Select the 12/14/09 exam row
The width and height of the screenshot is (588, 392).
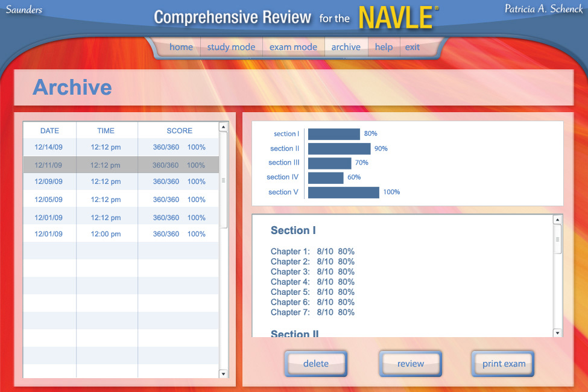click(x=121, y=147)
